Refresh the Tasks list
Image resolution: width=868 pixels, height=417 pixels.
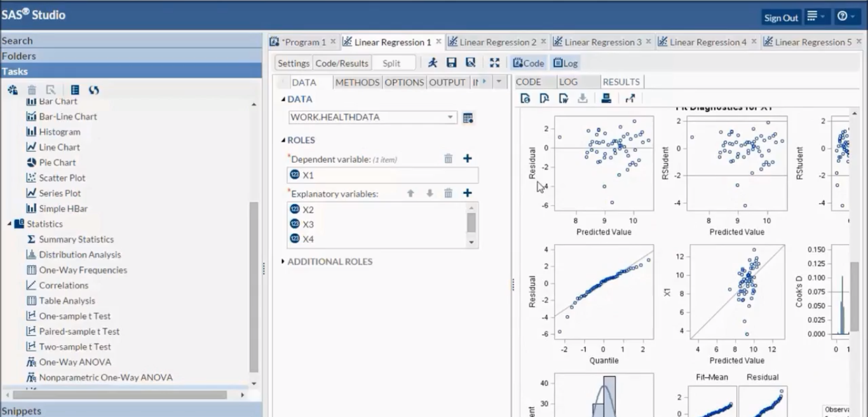pos(94,90)
